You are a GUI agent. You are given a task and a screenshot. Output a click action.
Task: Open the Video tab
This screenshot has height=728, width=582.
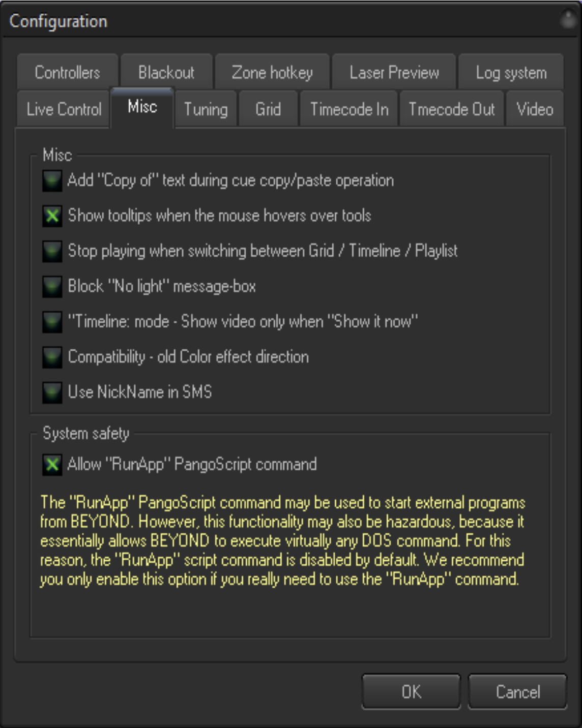click(x=535, y=109)
